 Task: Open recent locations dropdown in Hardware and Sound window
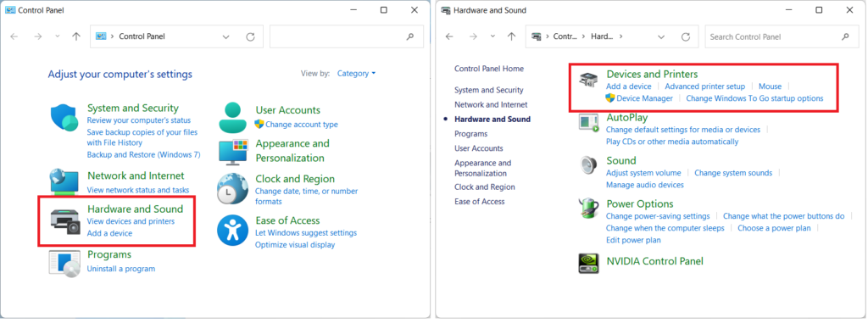coord(492,36)
